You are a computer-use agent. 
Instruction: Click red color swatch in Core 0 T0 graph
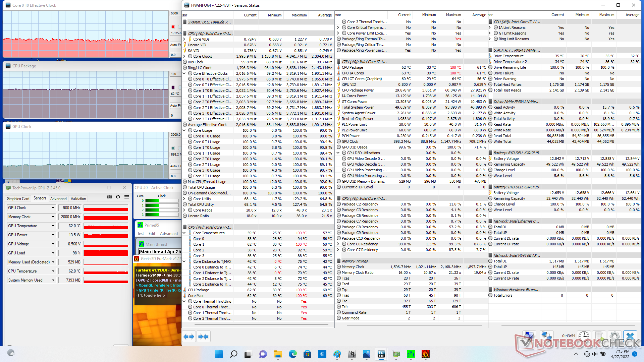coord(173,27)
